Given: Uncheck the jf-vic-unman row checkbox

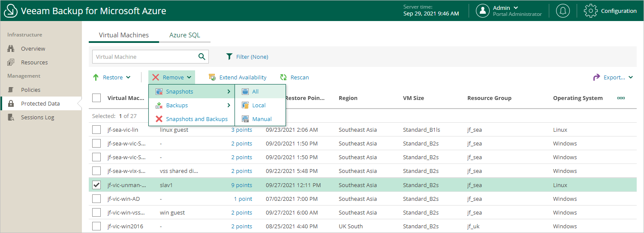Looking at the screenshot, I should (x=96, y=185).
